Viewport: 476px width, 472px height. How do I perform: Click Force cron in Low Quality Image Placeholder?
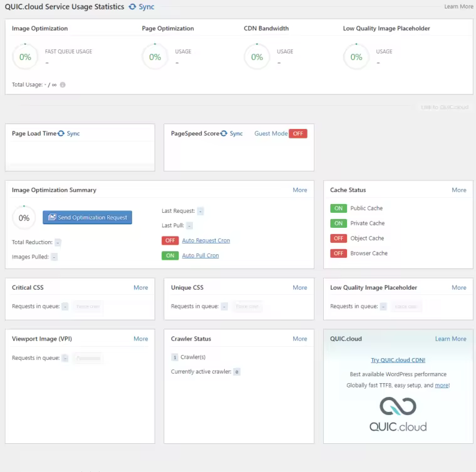pyautogui.click(x=406, y=306)
